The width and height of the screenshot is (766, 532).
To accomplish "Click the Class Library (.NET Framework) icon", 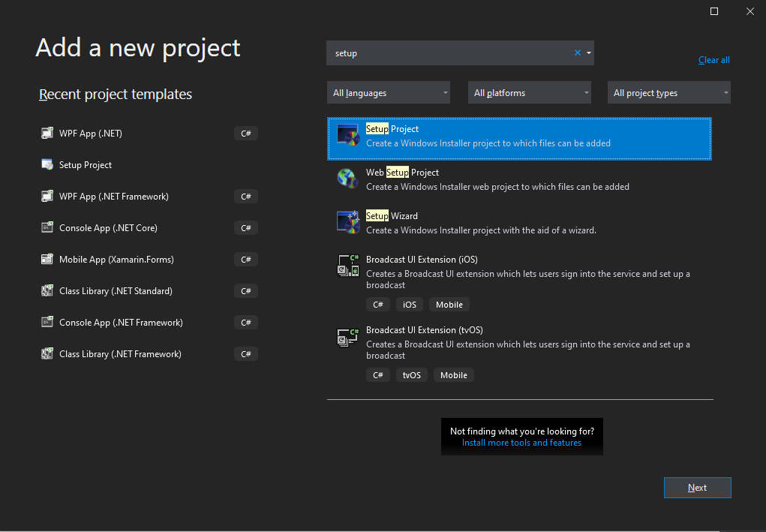I will point(47,353).
